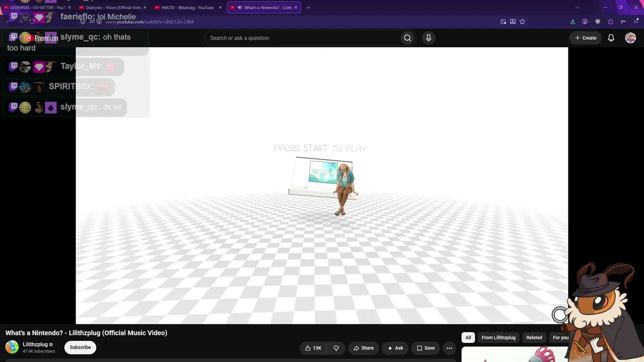Image resolution: width=644 pixels, height=362 pixels.
Task: Subscribe to Lilithzplug channel
Action: [x=80, y=347]
